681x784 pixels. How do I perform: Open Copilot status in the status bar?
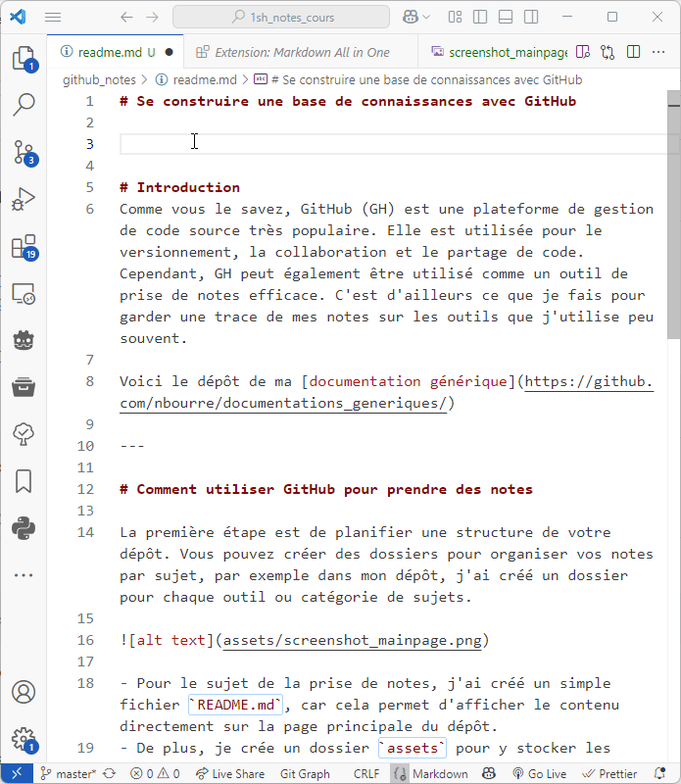pyautogui.click(x=489, y=774)
